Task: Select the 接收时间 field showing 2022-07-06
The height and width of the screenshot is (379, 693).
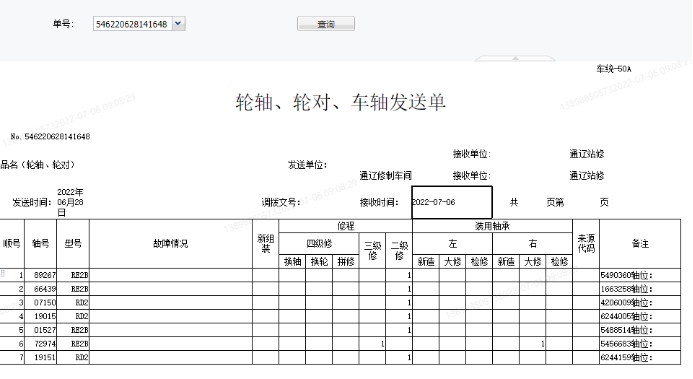Action: point(452,202)
